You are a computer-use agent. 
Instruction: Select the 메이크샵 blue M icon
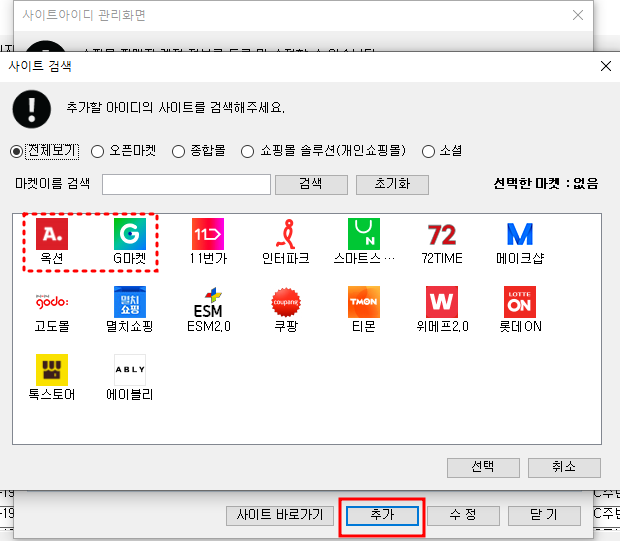coord(520,234)
